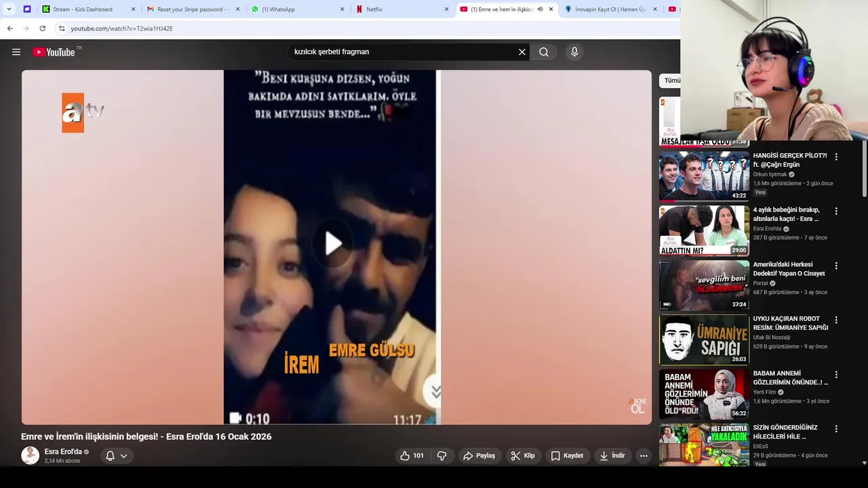The image size is (868, 488).
Task: Start voice search with microphone icon
Action: (x=574, y=52)
